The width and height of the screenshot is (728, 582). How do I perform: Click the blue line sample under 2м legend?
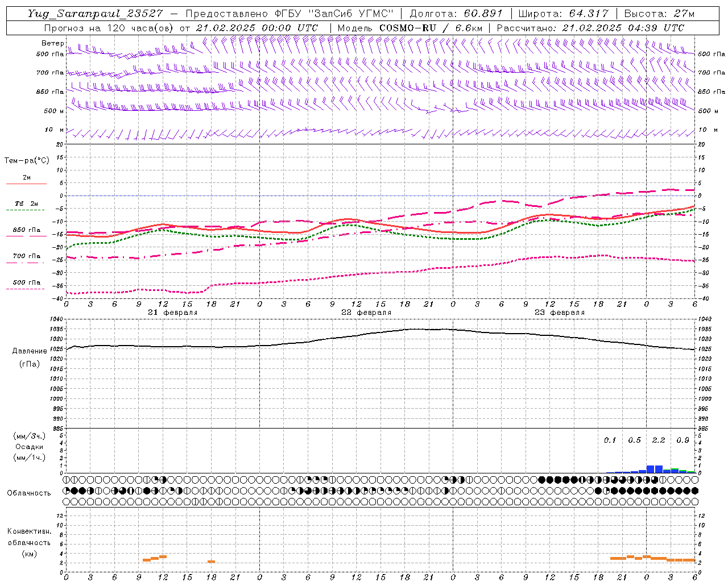26,184
